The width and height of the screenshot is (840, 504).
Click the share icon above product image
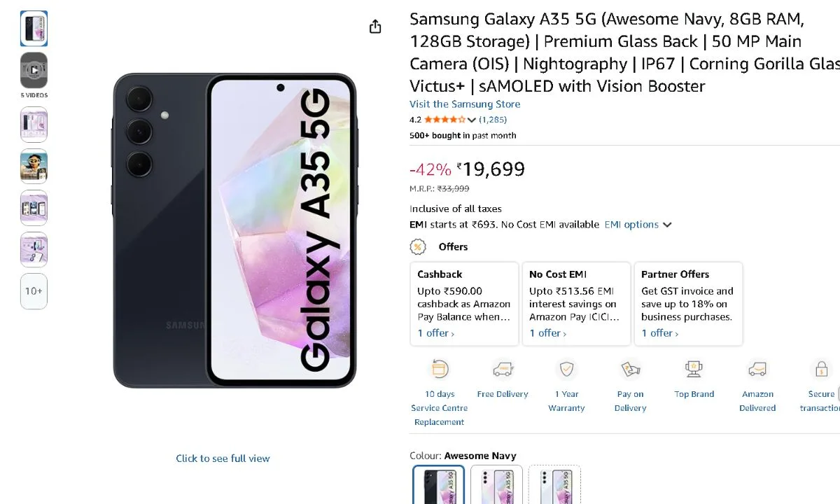(375, 27)
